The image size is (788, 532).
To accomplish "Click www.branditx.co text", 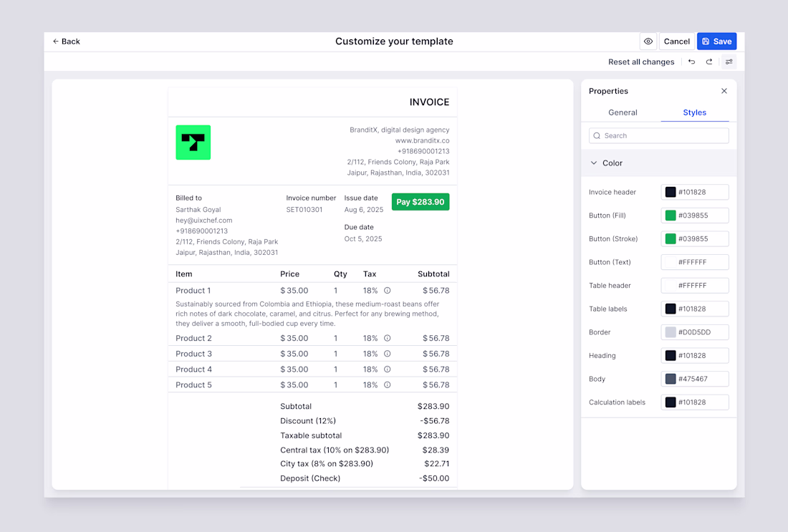I will (422, 140).
